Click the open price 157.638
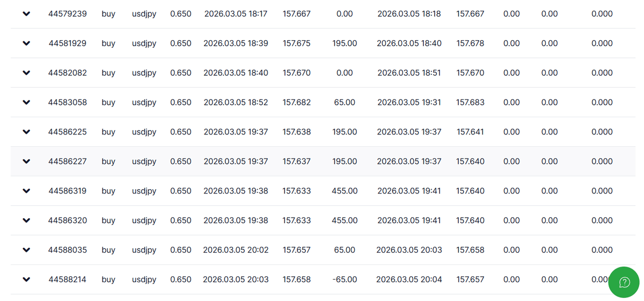 point(296,132)
